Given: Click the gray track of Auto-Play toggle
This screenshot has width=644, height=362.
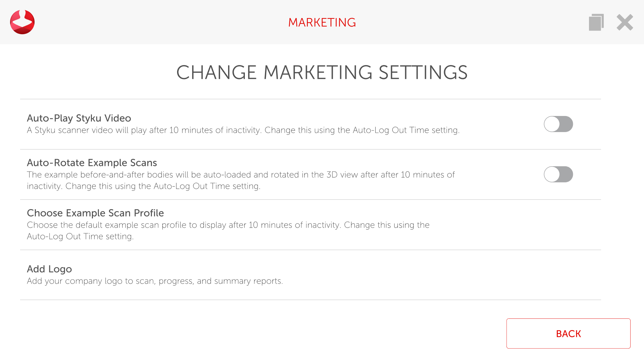Looking at the screenshot, I should 567,124.
